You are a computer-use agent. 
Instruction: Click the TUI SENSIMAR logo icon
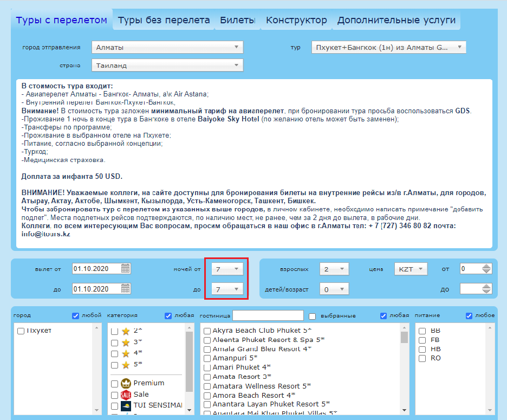[126, 406]
